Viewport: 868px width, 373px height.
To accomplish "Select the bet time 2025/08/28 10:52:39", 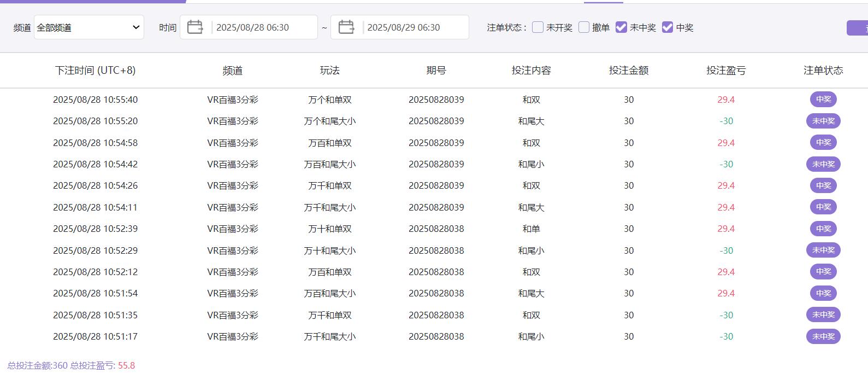I will pos(95,229).
